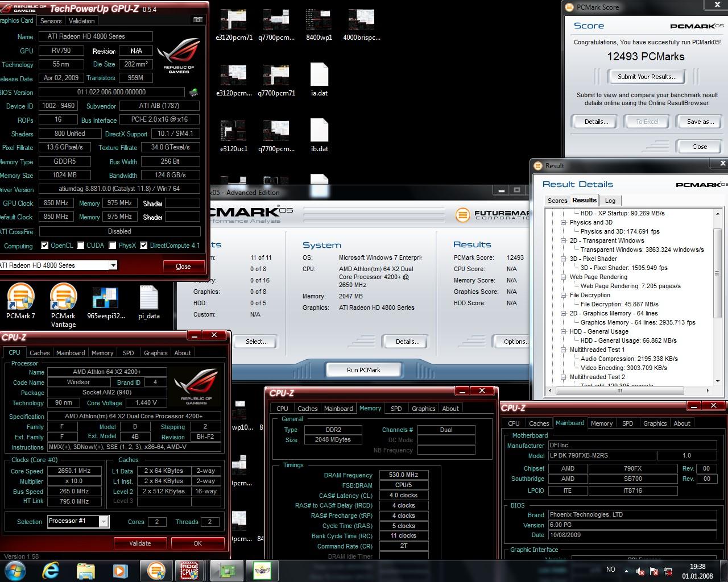Image resolution: width=728 pixels, height=582 pixels.
Task: Select SPD tab in CPU-Z memory window
Action: pos(396,409)
